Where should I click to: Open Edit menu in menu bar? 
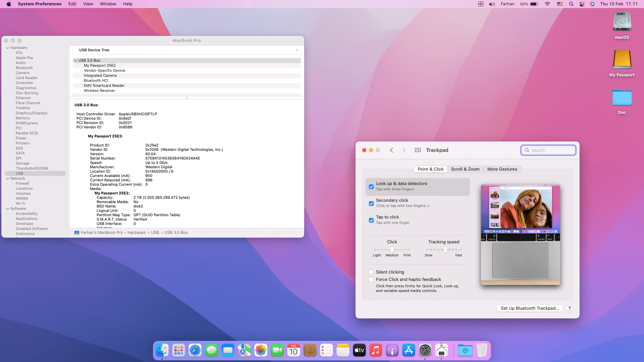point(72,4)
